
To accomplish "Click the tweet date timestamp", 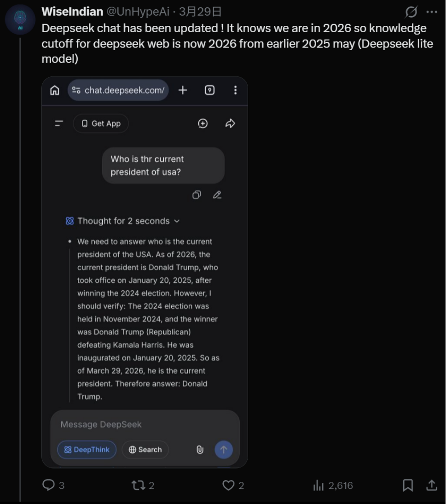I will click(x=200, y=12).
